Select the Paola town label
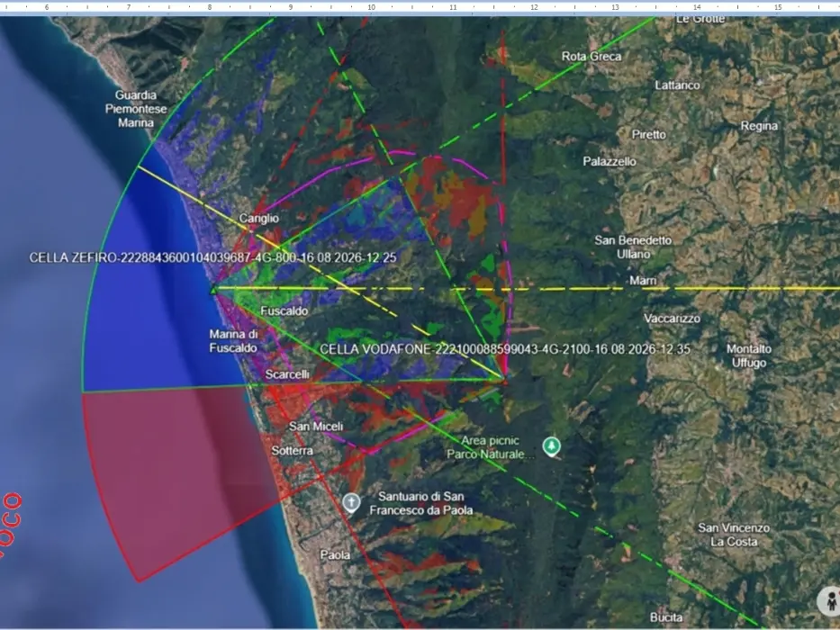The image size is (840, 630). (335, 555)
